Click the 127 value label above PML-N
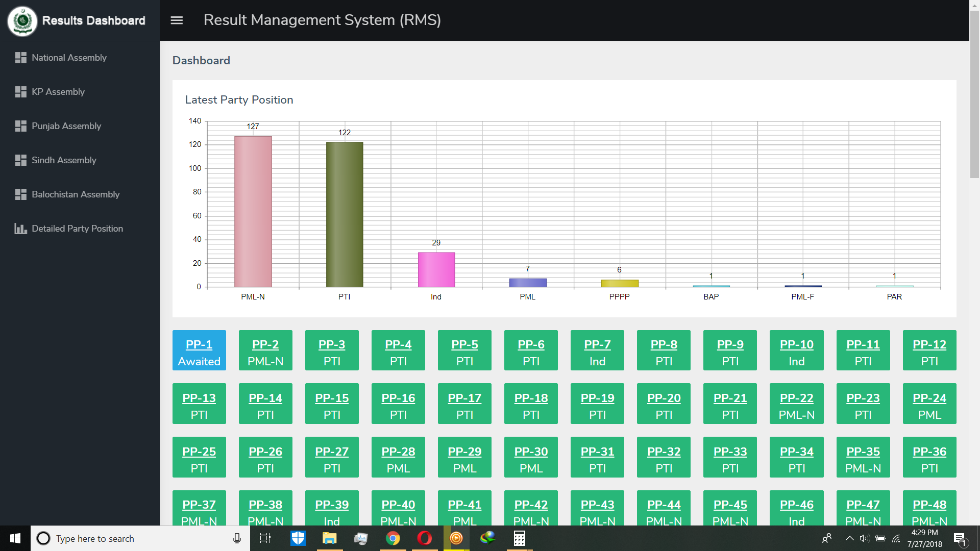Image resolution: width=980 pixels, height=551 pixels. coord(253,127)
